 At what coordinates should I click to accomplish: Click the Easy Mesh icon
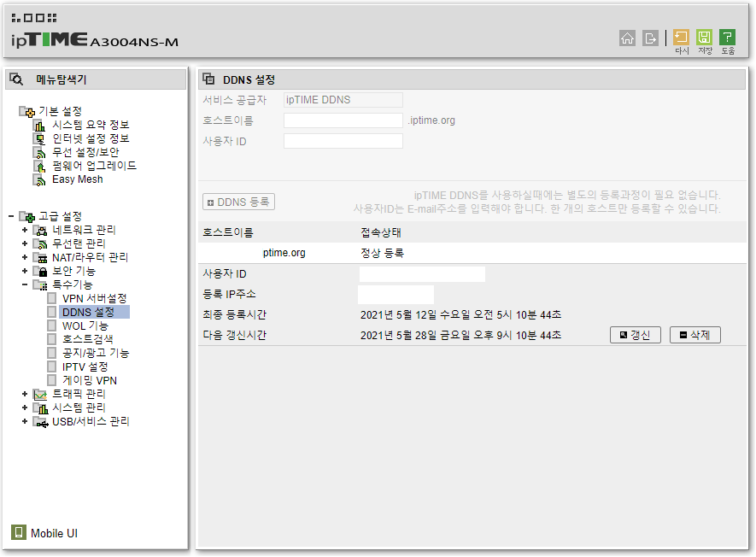(x=39, y=180)
